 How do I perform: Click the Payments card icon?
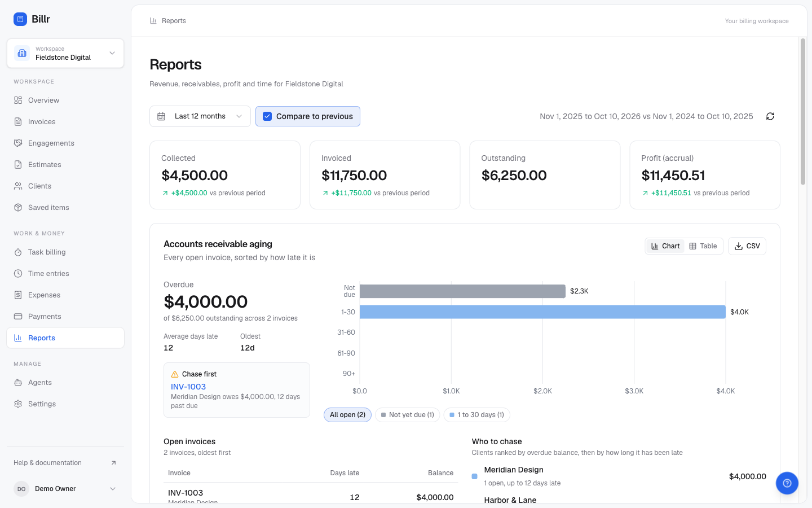(x=18, y=317)
